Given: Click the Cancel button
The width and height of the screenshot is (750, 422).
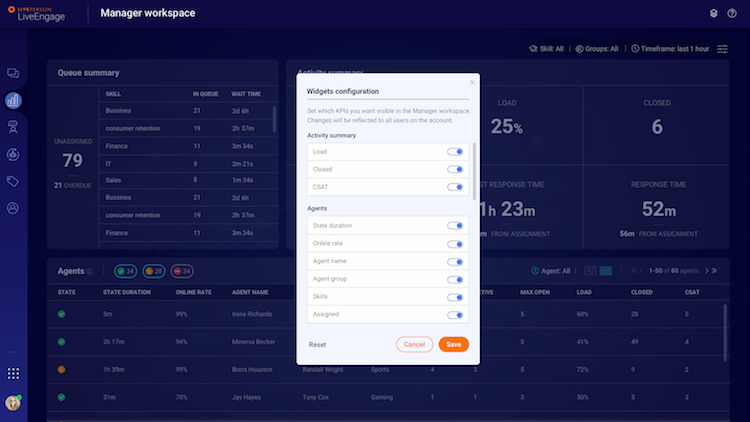Looking at the screenshot, I should point(414,344).
